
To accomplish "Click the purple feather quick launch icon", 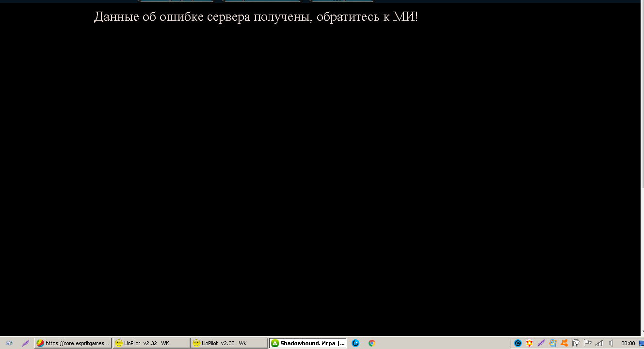I will click(x=26, y=343).
